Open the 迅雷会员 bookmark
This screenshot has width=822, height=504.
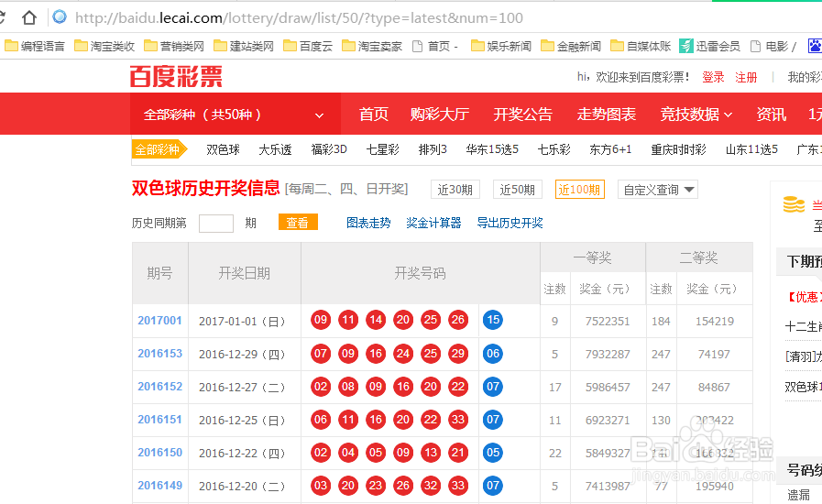click(710, 46)
